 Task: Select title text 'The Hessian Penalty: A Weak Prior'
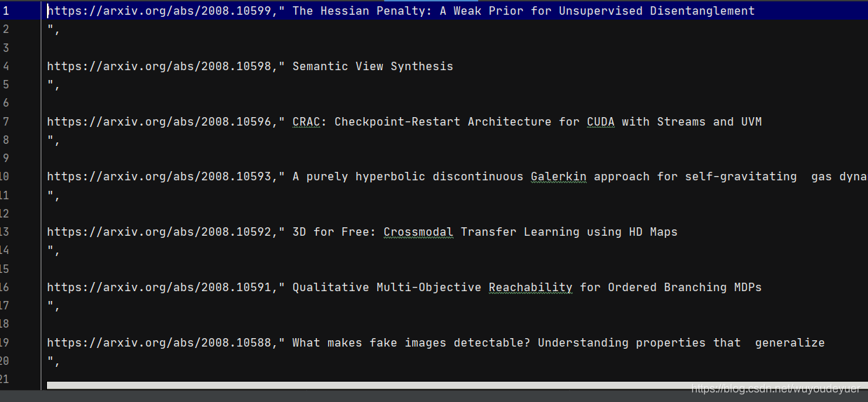click(x=408, y=11)
